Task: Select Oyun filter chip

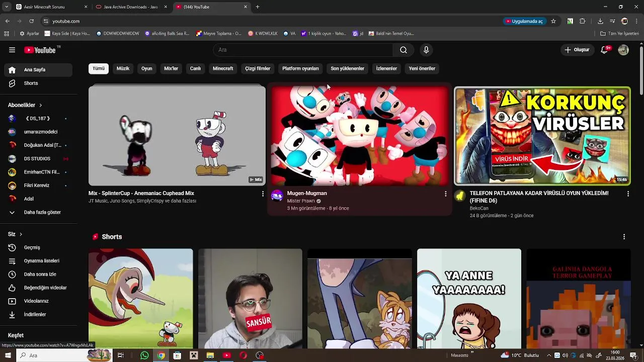Action: [x=147, y=68]
